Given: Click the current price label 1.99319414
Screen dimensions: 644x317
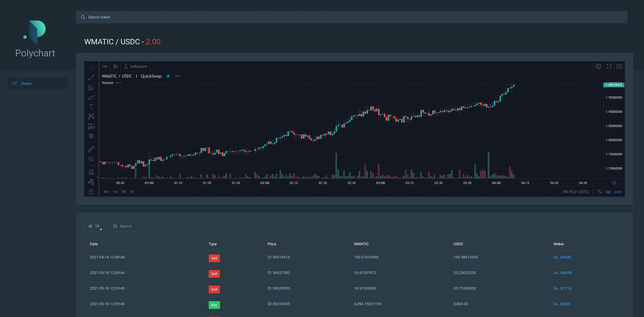Looking at the screenshot, I should pyautogui.click(x=614, y=85).
